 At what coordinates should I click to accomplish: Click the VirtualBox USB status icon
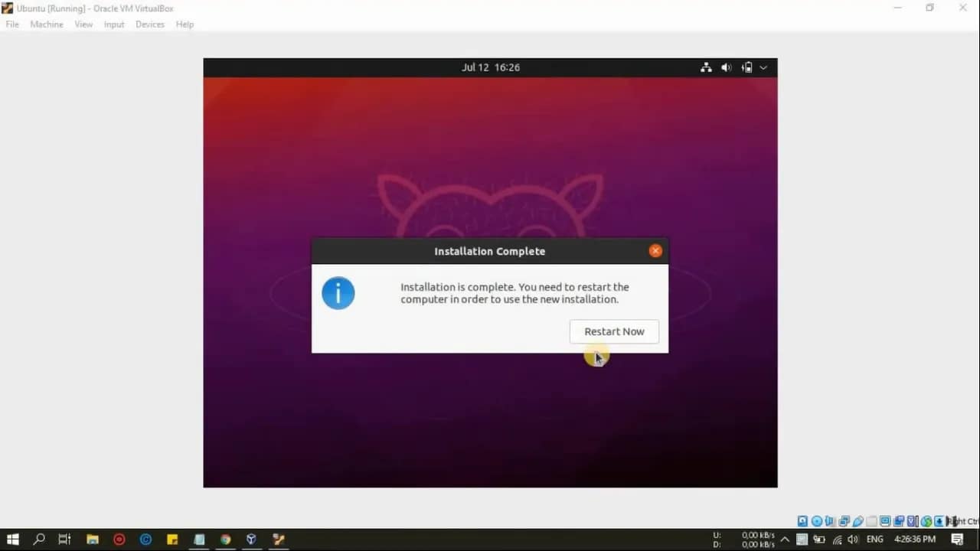pyautogui.click(x=858, y=521)
